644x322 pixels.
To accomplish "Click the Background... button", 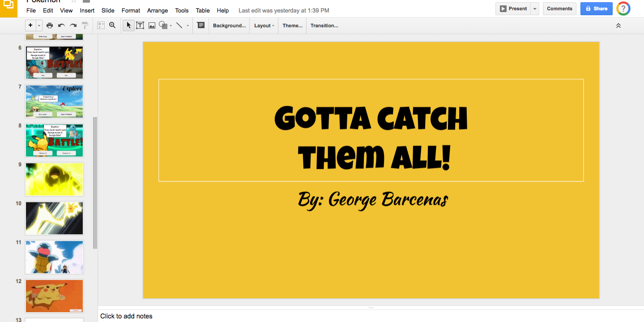I will point(229,26).
